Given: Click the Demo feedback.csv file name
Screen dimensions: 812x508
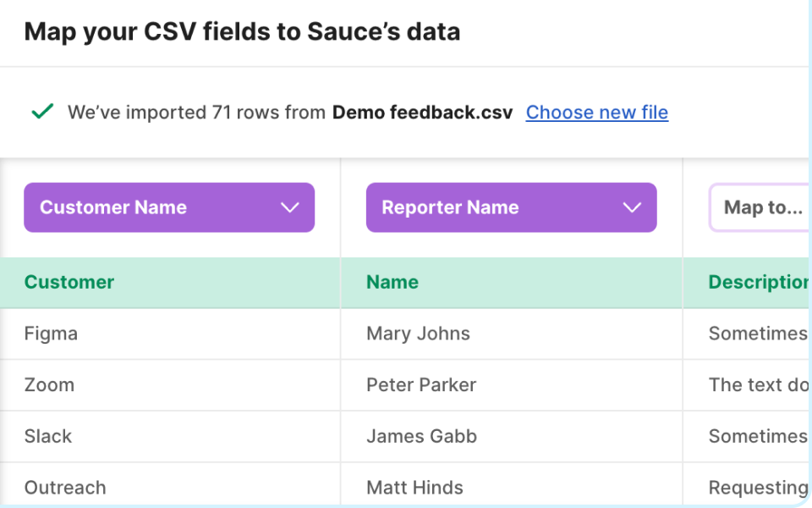Looking at the screenshot, I should (x=421, y=112).
